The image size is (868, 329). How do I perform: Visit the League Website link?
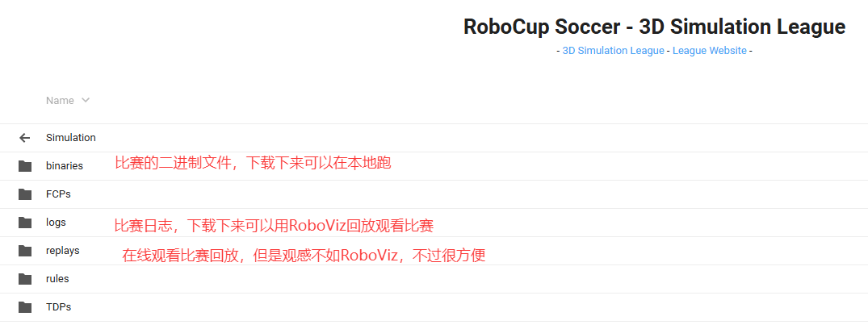[x=709, y=51]
